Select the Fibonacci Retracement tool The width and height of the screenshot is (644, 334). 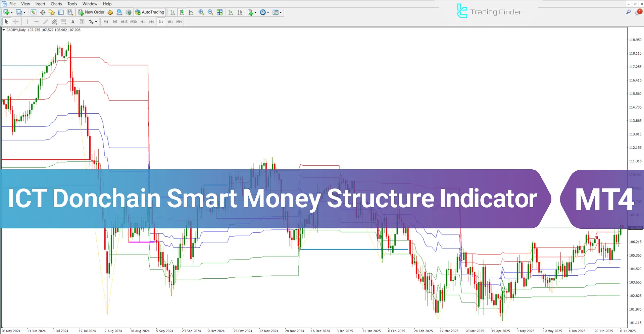[64, 22]
